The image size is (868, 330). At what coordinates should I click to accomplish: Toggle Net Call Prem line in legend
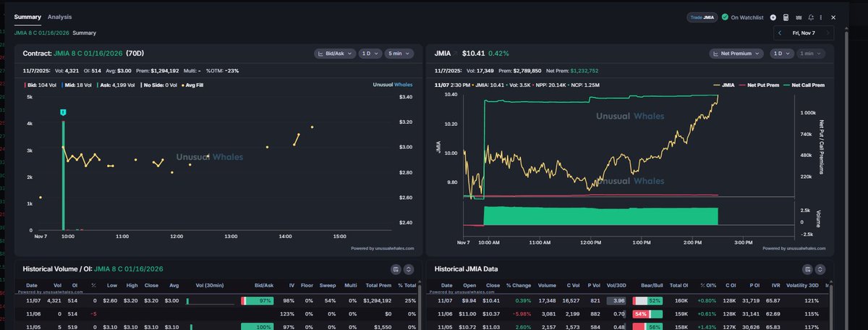pyautogui.click(x=803, y=85)
